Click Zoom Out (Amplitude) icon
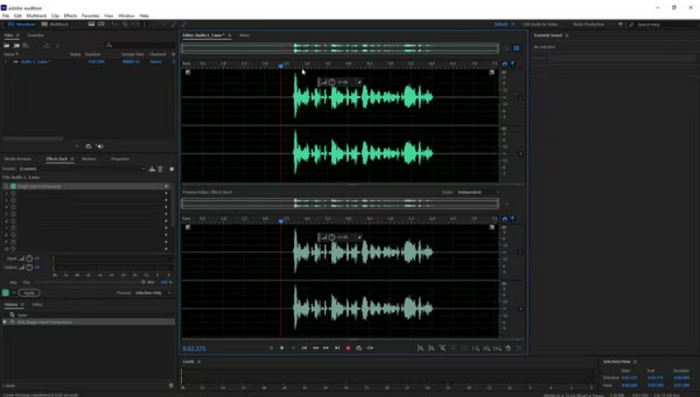Viewport: 700px width, 397px height. (x=431, y=348)
